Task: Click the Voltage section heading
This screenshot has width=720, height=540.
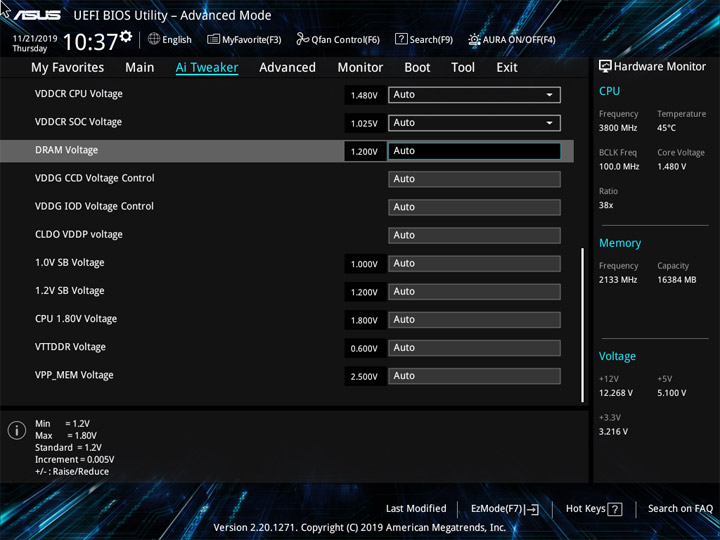Action: (x=618, y=356)
